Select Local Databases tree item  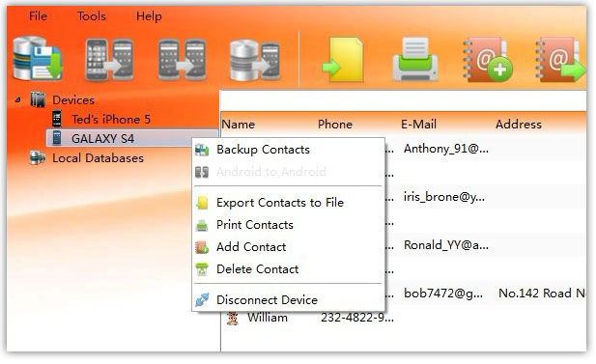[x=98, y=158]
